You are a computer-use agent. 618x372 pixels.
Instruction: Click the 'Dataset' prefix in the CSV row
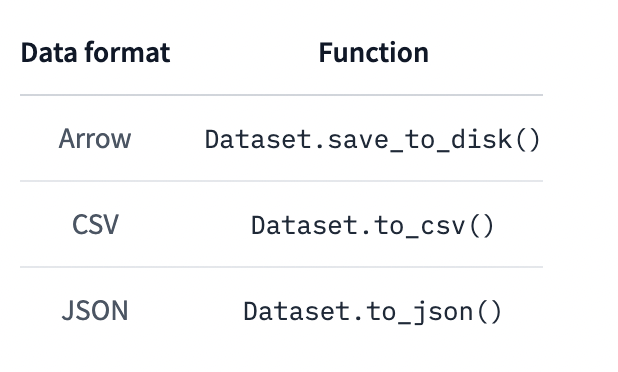coord(305,225)
